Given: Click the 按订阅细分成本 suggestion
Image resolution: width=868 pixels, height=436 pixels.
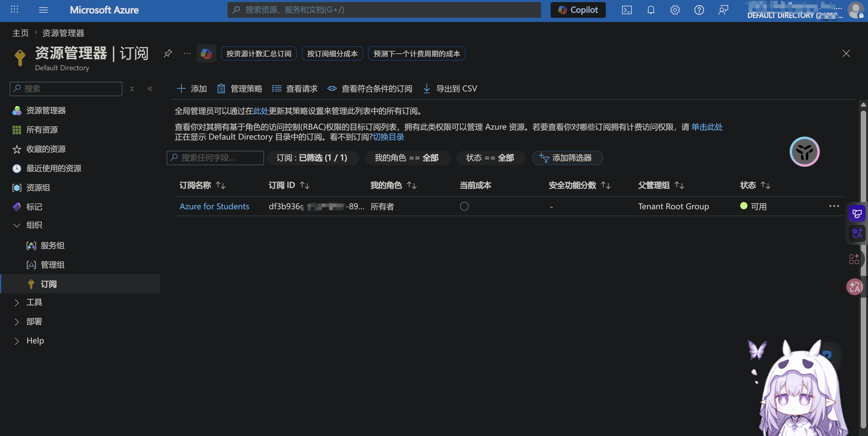Looking at the screenshot, I should [x=332, y=54].
